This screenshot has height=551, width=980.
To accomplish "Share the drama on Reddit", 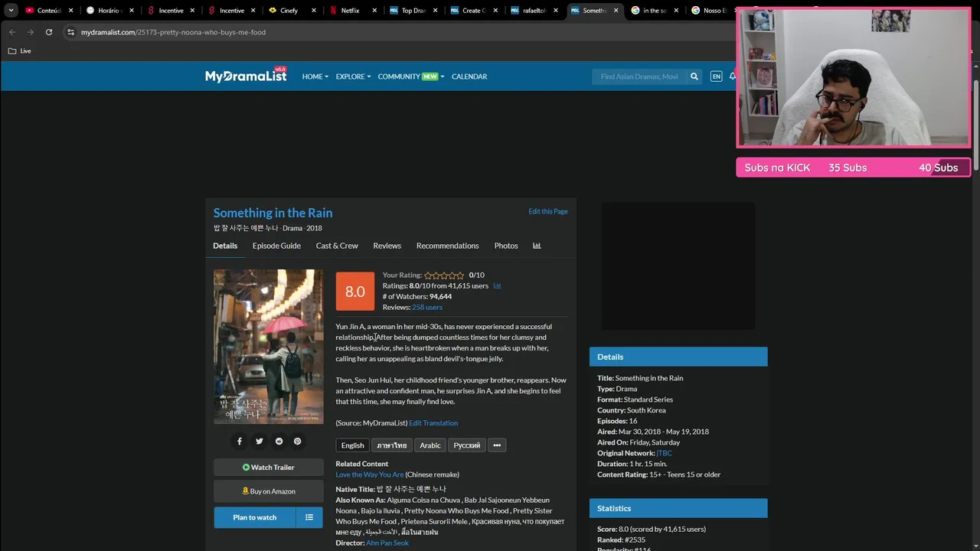I will [279, 441].
